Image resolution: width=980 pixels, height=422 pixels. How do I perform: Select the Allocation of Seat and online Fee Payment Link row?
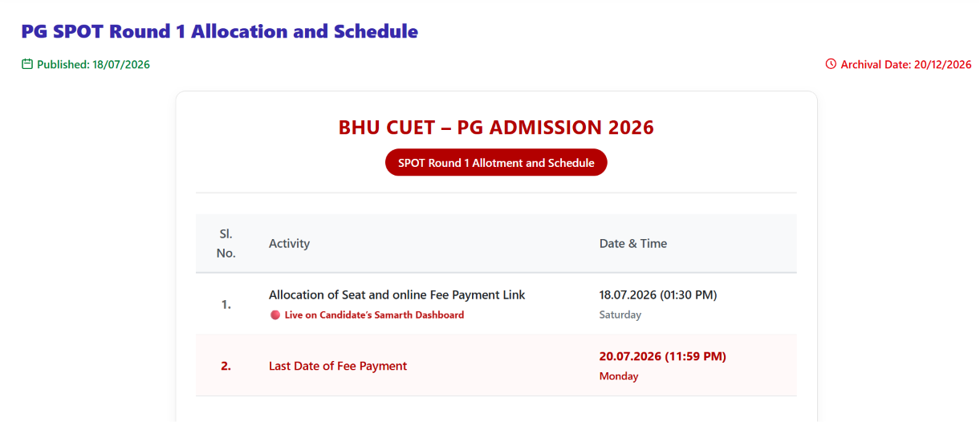pyautogui.click(x=496, y=304)
